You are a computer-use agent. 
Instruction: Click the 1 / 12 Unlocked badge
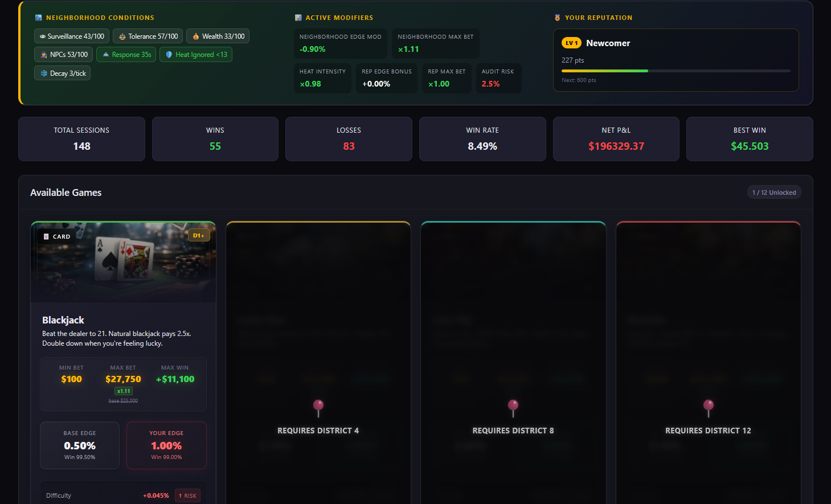tap(773, 192)
